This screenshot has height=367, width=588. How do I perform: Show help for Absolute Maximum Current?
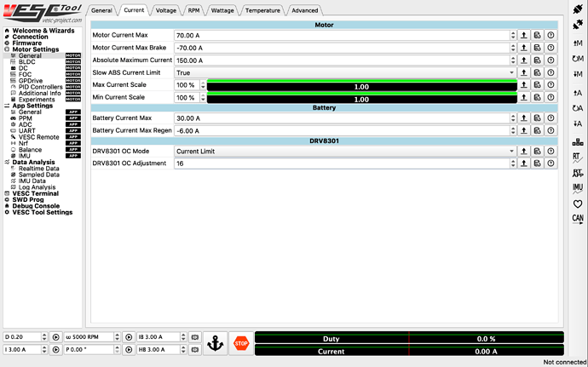click(x=551, y=60)
